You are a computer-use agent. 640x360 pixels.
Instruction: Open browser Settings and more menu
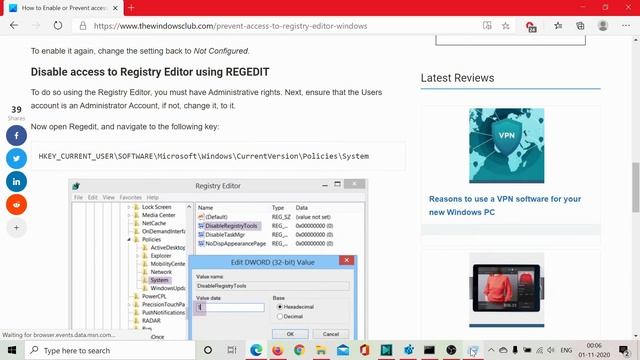(626, 25)
